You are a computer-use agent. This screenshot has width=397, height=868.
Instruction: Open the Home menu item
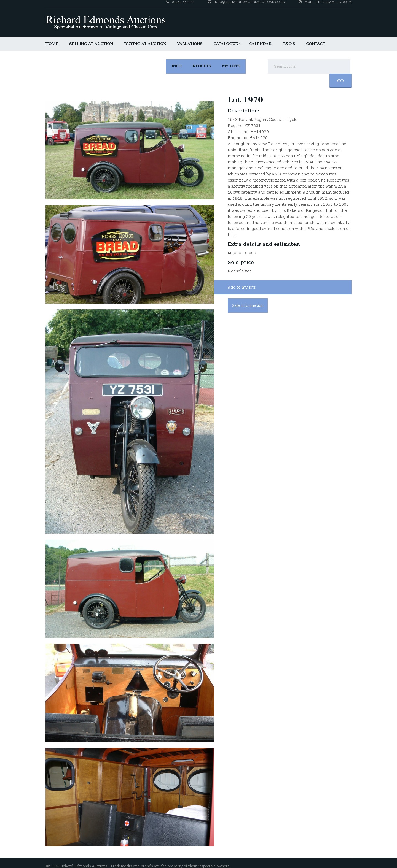(52, 44)
